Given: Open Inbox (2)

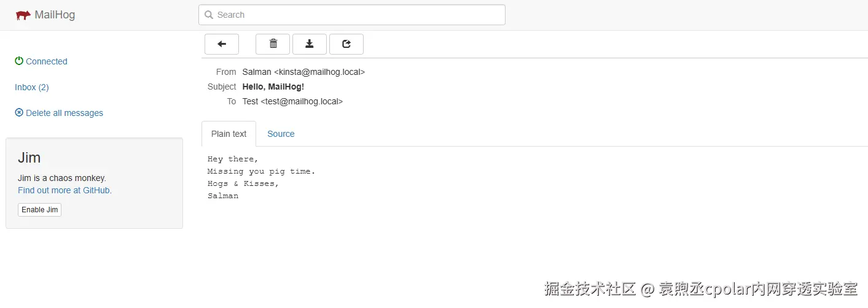Looking at the screenshot, I should 32,87.
